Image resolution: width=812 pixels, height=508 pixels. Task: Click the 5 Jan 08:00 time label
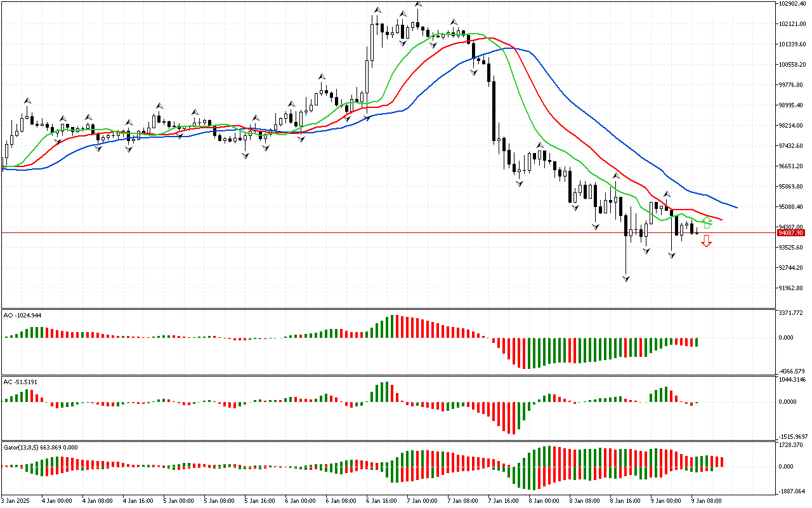pos(218,500)
